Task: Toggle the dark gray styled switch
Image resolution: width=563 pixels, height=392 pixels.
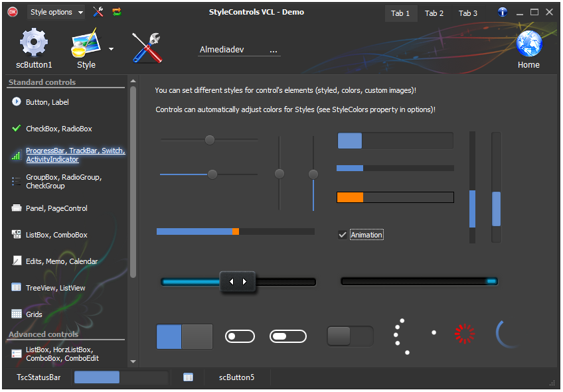Action: (x=350, y=336)
